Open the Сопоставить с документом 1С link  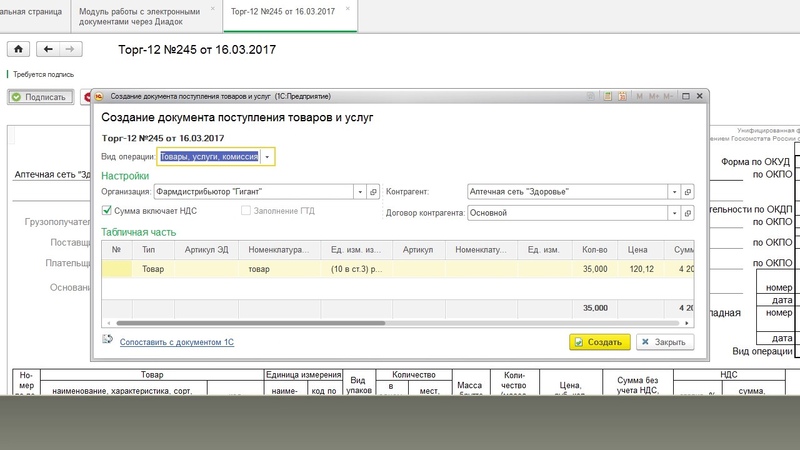point(176,342)
